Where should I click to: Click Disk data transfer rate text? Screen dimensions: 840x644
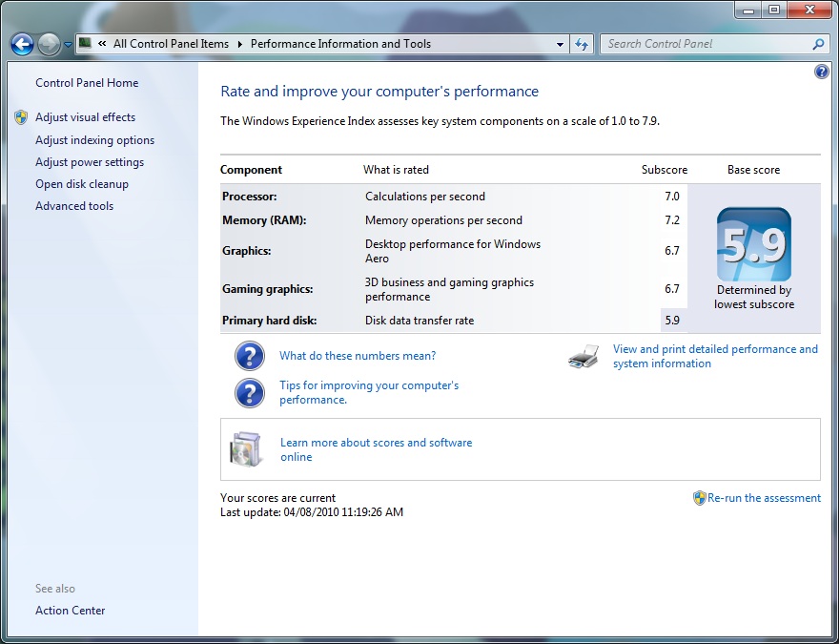(x=420, y=321)
